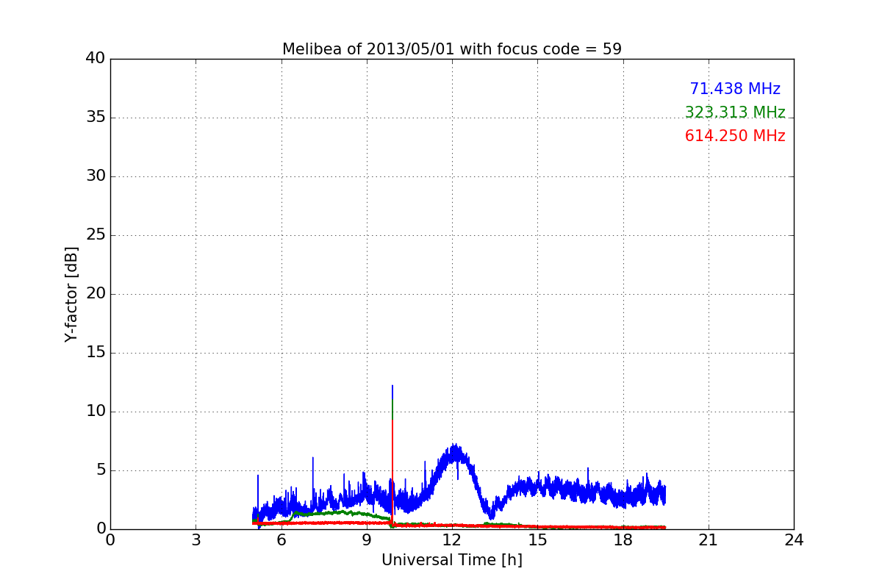Click the Y-factor [dB] axis label

(71, 294)
